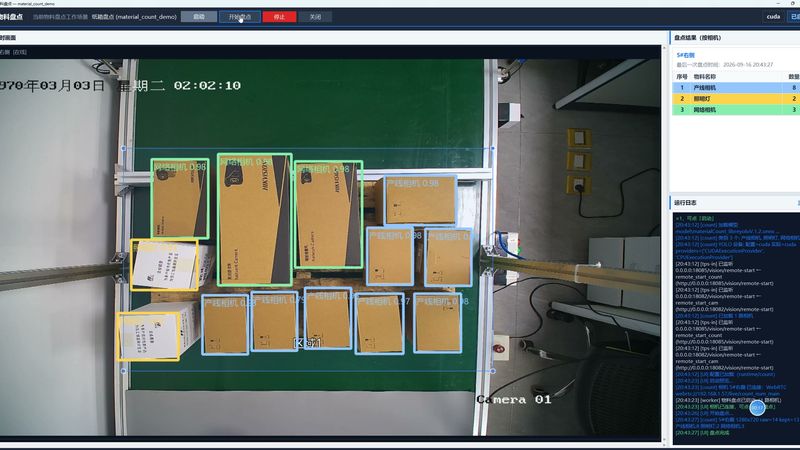Click quantity 3 in the 网络相机 row

click(x=794, y=110)
